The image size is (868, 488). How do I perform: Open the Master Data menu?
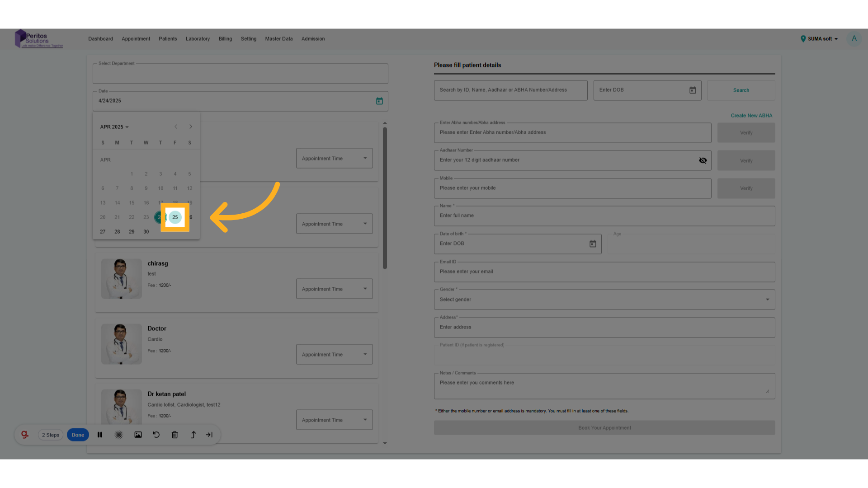pyautogui.click(x=278, y=39)
